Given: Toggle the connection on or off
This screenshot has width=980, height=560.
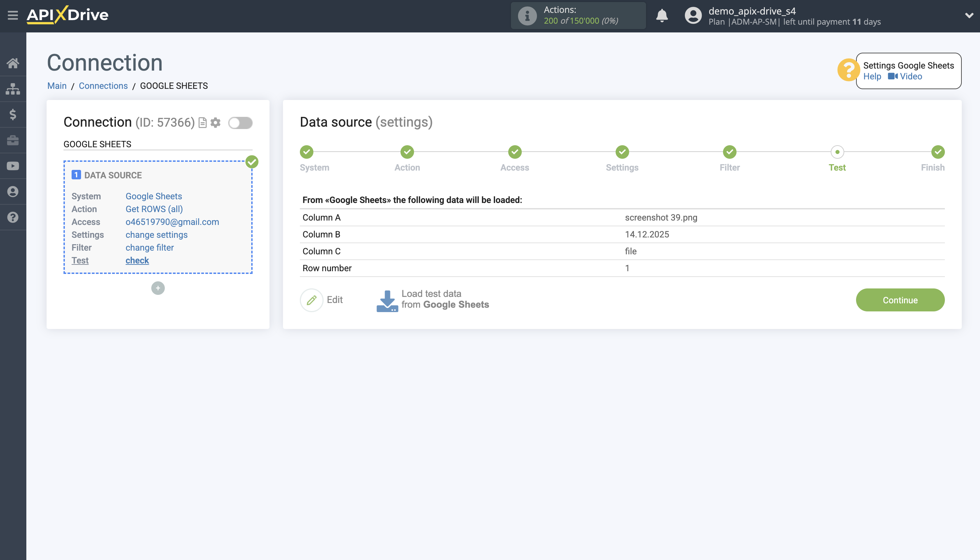Looking at the screenshot, I should coord(241,123).
